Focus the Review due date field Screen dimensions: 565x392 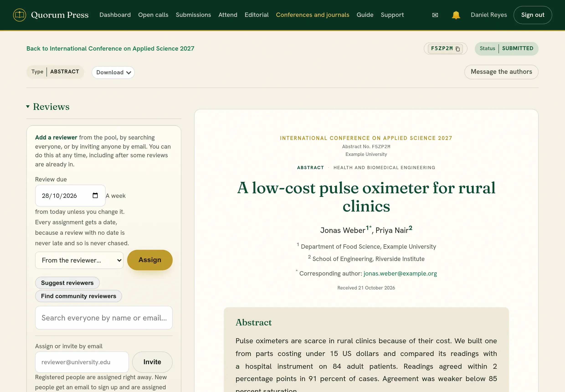(70, 196)
